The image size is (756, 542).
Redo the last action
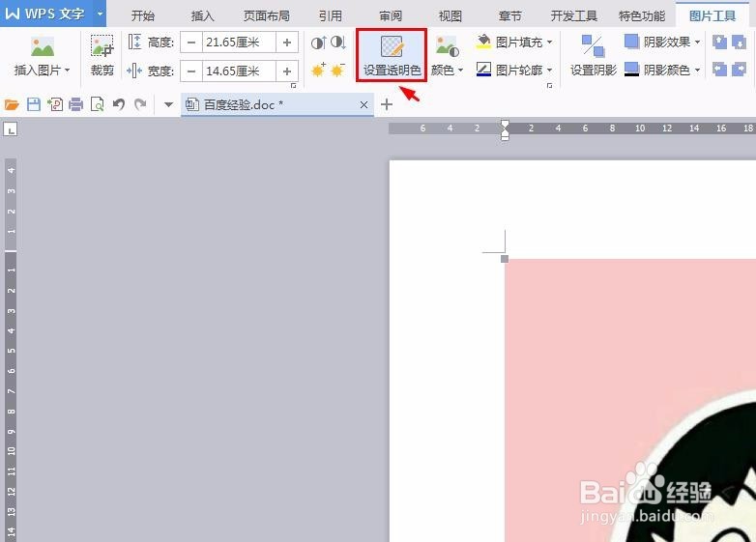click(140, 104)
